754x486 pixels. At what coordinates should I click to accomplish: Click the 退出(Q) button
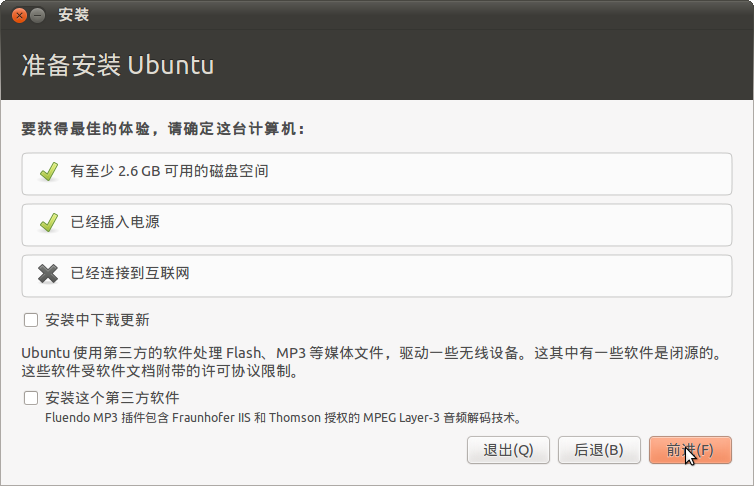[508, 450]
